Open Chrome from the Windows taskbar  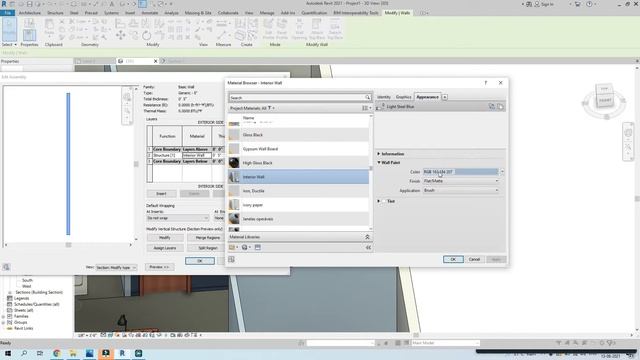click(57, 353)
